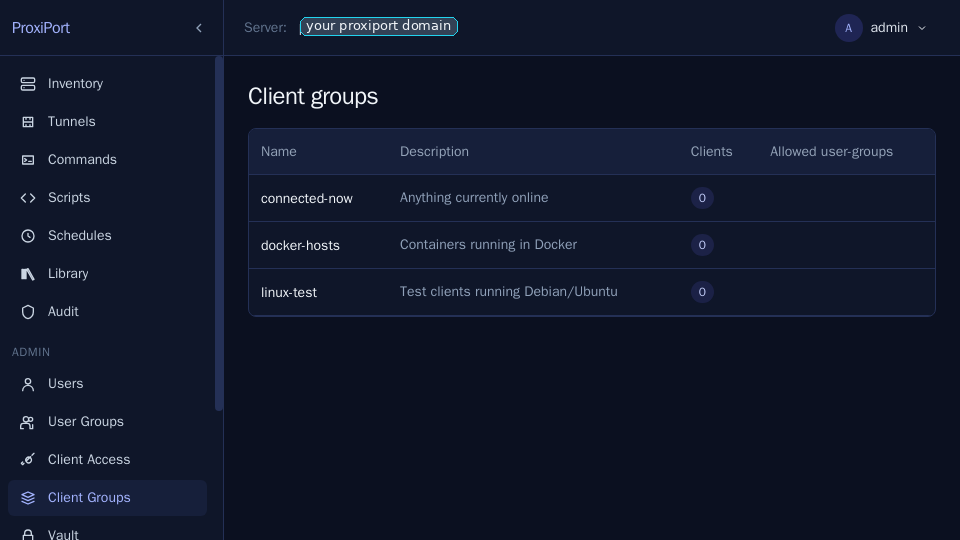Click the Inventory server-stack icon
Screen dimensions: 960x540
click(x=28, y=84)
